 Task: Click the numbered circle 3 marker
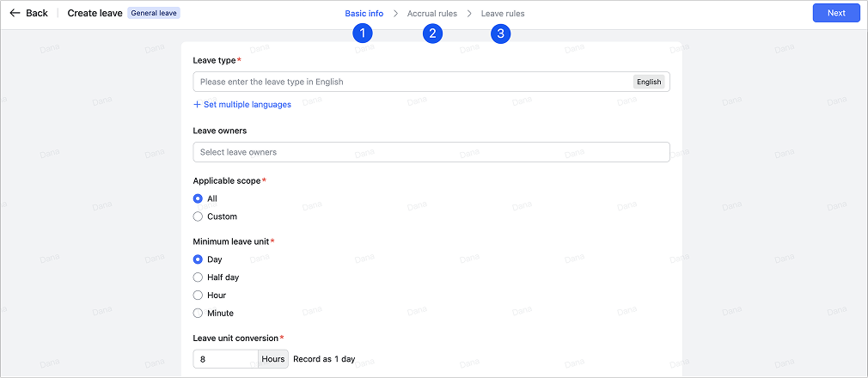coord(501,34)
